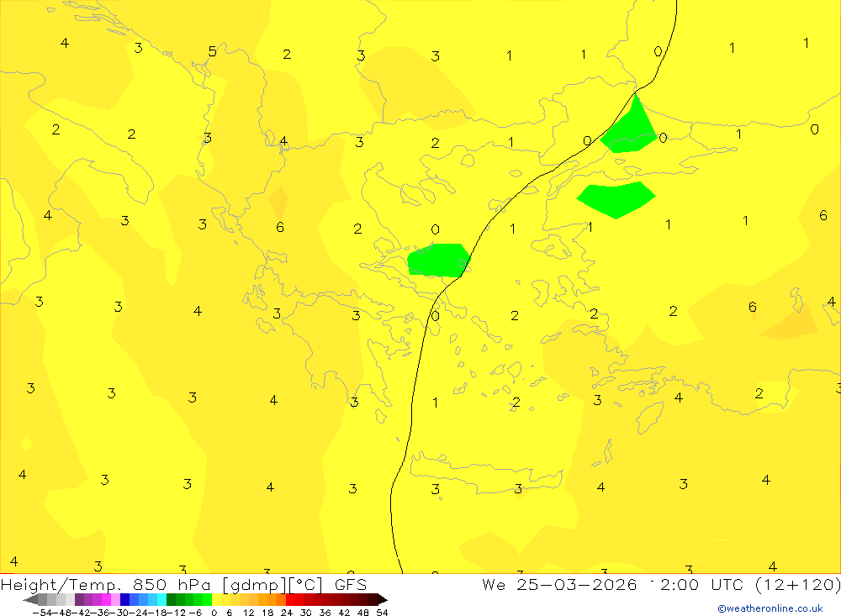
Task: Click the '[°C]' unit text
Action: coord(306,585)
